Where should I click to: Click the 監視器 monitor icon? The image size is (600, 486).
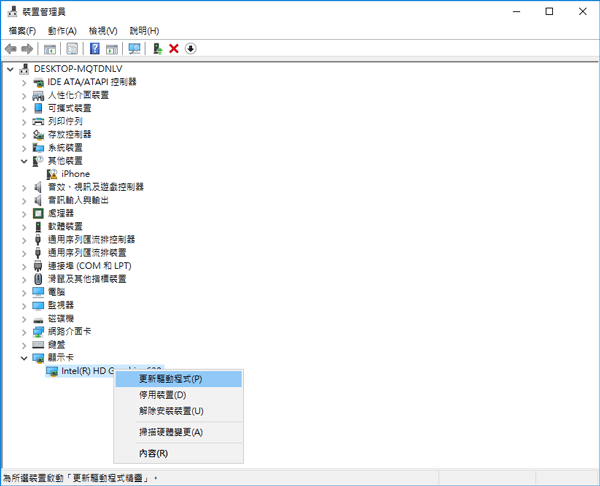click(38, 305)
